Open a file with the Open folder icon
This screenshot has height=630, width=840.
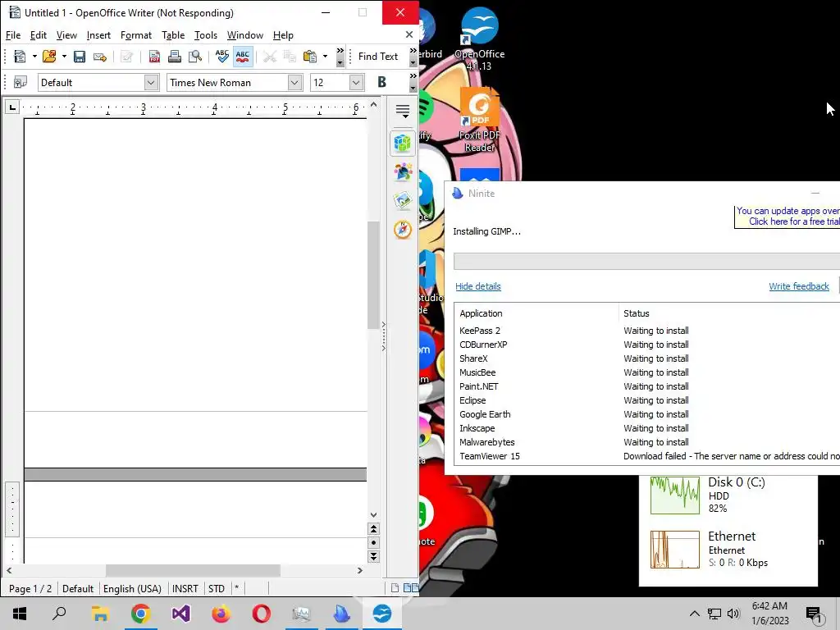pyautogui.click(x=49, y=57)
